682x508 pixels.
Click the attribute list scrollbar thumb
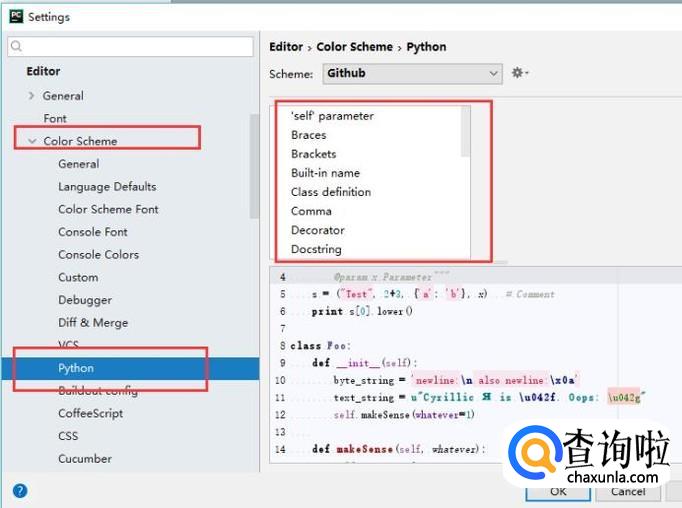pyautogui.click(x=465, y=131)
